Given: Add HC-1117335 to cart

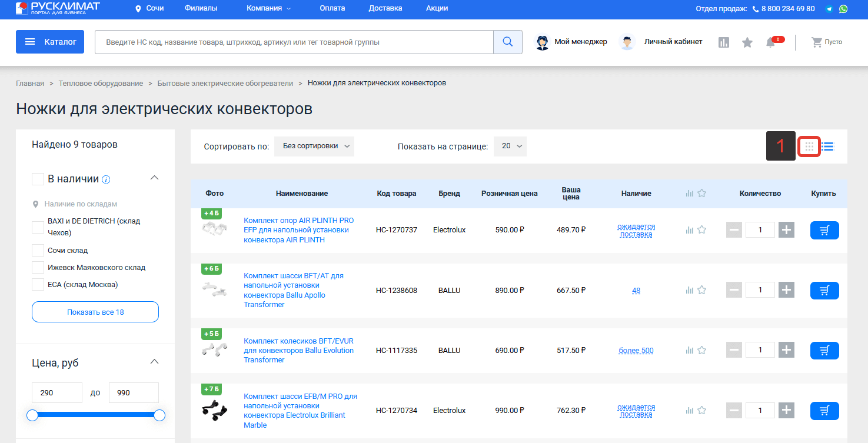Looking at the screenshot, I should coord(824,350).
